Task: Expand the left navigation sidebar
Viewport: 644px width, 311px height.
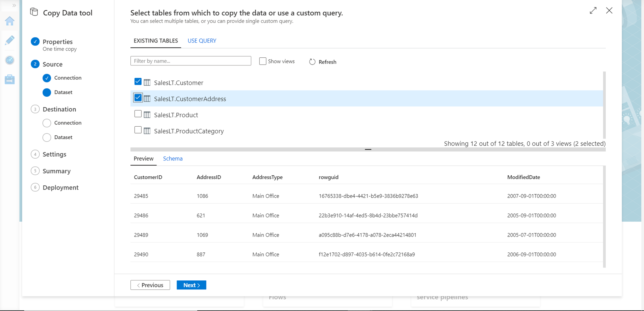Action: (x=14, y=5)
